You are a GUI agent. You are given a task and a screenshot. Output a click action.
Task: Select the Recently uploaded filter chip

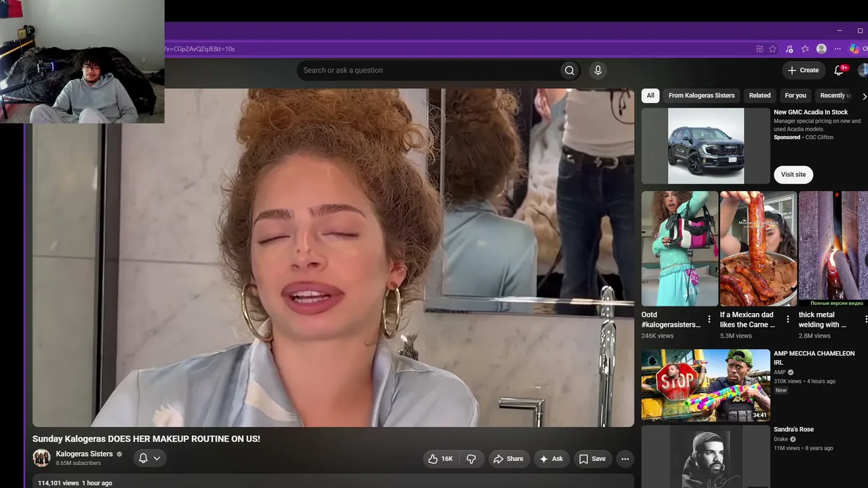tap(835, 96)
